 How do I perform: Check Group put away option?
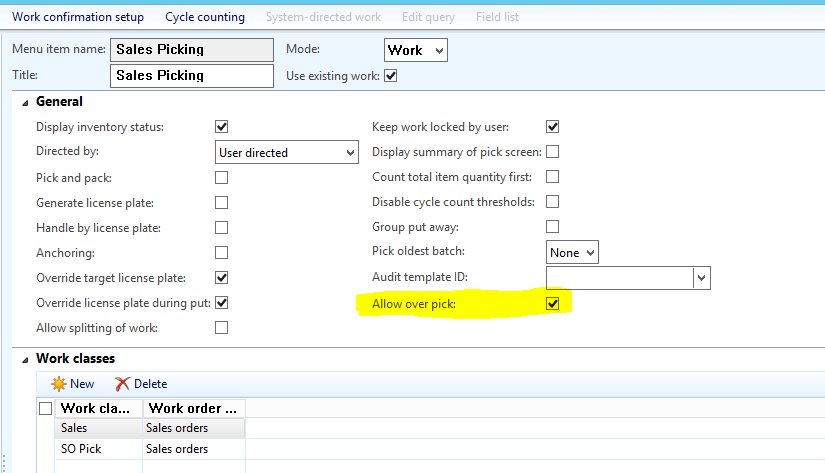[553, 227]
